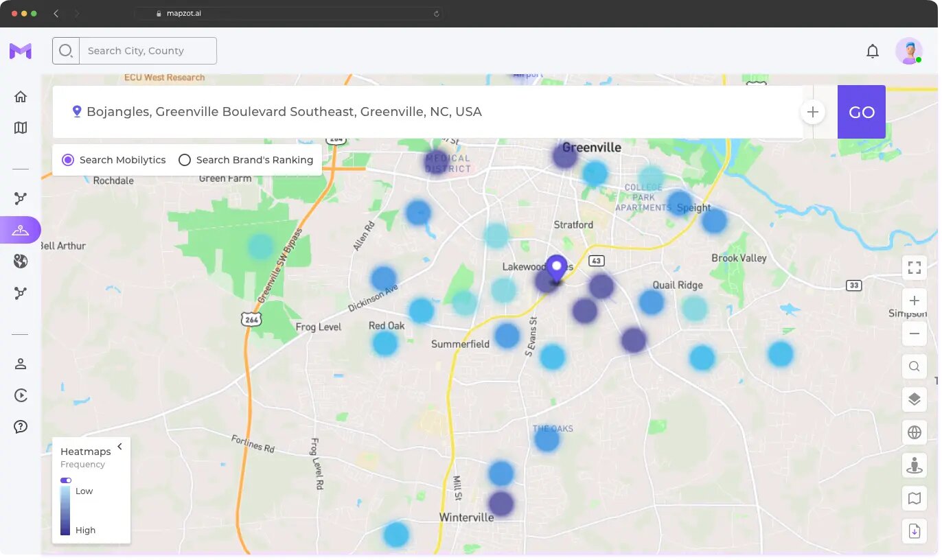Viewport: 942px width, 560px height.
Task: Click the Quail Ridge map label
Action: pyautogui.click(x=678, y=285)
